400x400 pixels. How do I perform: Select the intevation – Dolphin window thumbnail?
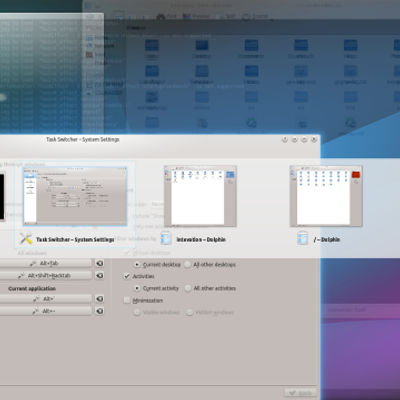[200, 196]
